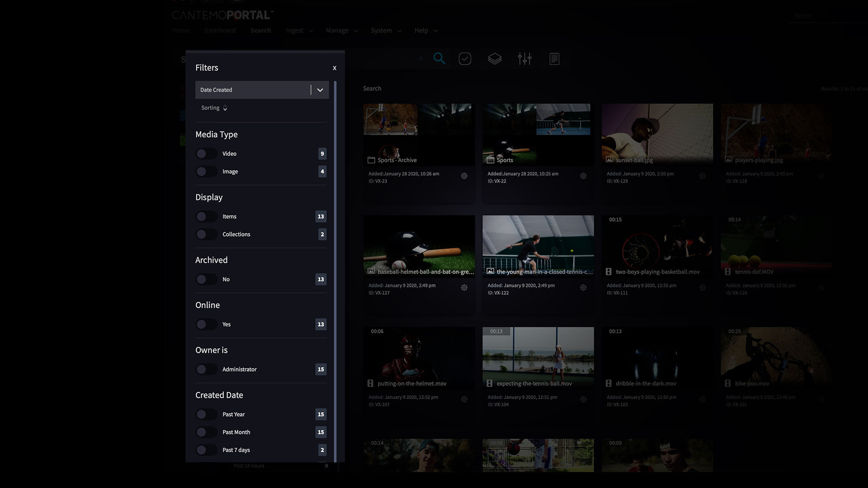Click the checkmark selection toolbar icon
868x488 pixels.
(465, 59)
